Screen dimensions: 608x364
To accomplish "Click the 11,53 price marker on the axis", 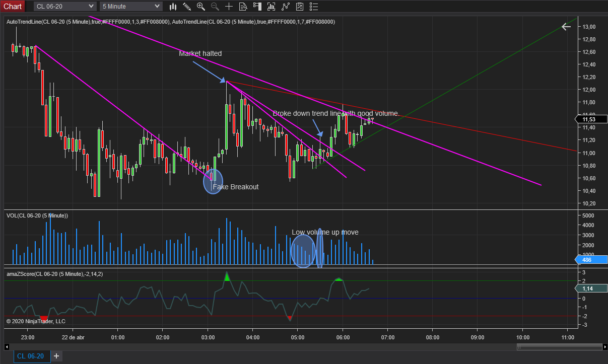I will click(x=590, y=119).
